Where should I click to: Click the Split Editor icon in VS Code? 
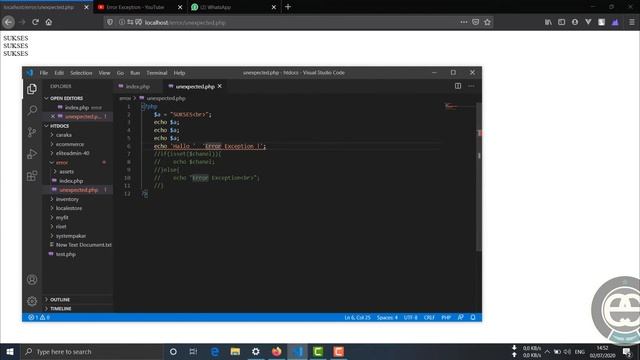458,86
